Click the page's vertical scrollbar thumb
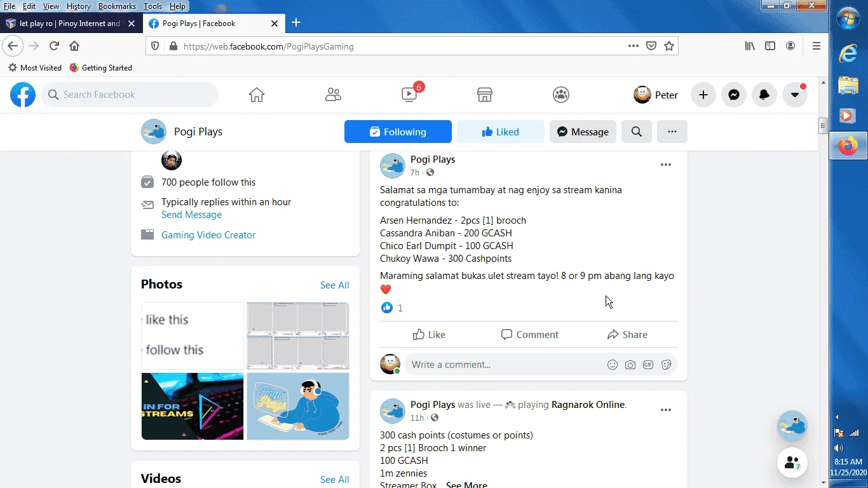868x488 pixels. click(823, 125)
